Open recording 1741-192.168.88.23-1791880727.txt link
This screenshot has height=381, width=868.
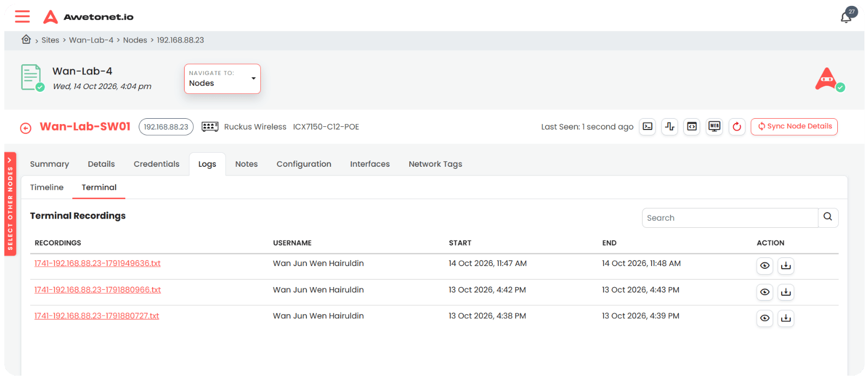(97, 316)
